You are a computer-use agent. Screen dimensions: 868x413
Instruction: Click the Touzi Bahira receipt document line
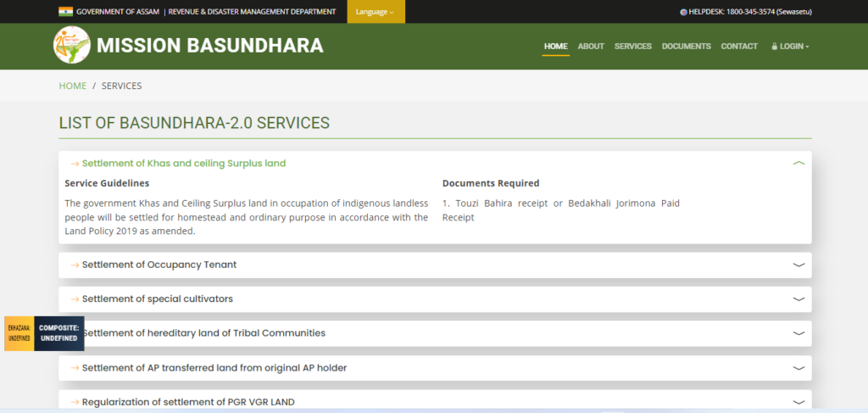(561, 210)
